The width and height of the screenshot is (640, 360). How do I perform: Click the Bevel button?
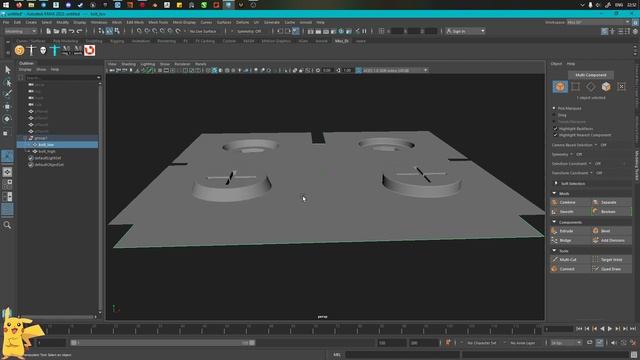click(x=611, y=231)
